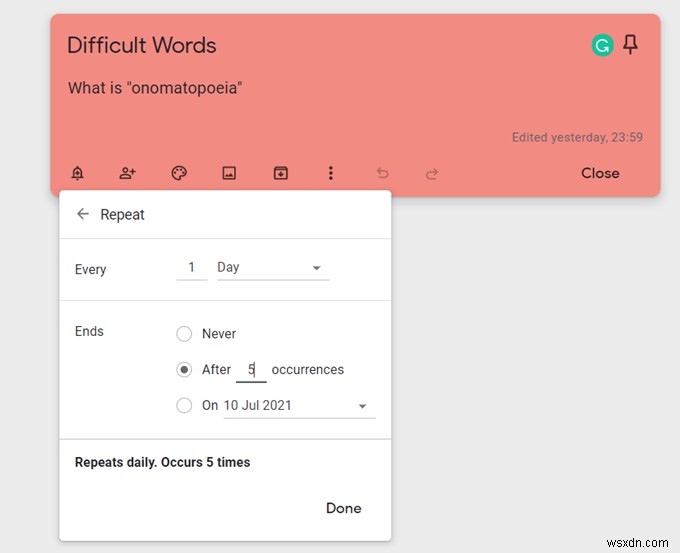Undo the last edit

pos(382,173)
